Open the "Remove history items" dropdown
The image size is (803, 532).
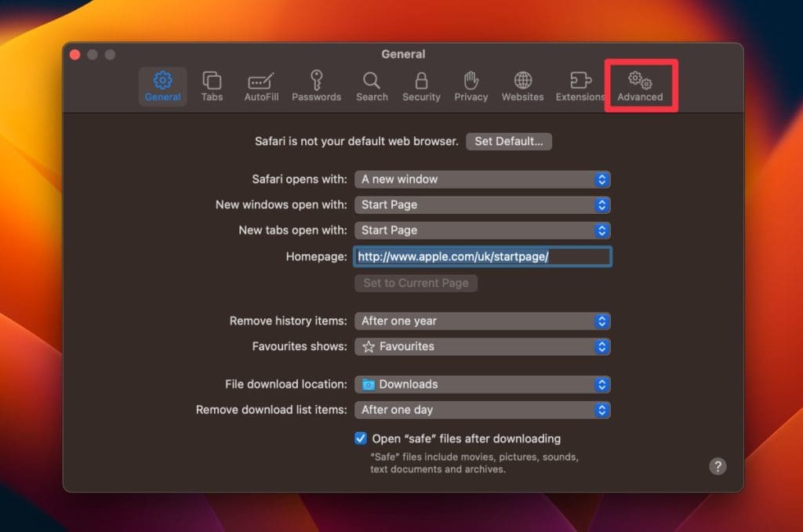pos(482,321)
